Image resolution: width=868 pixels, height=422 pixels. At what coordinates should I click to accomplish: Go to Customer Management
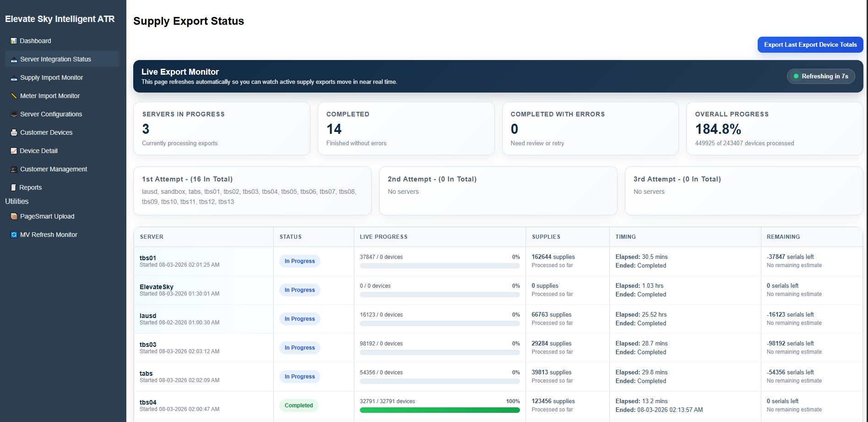click(x=62, y=169)
